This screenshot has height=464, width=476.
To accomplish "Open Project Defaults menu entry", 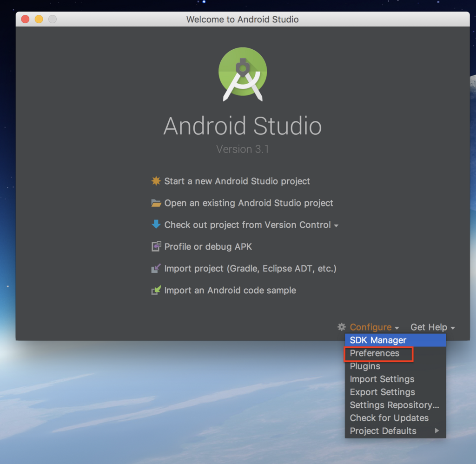I will 395,431.
